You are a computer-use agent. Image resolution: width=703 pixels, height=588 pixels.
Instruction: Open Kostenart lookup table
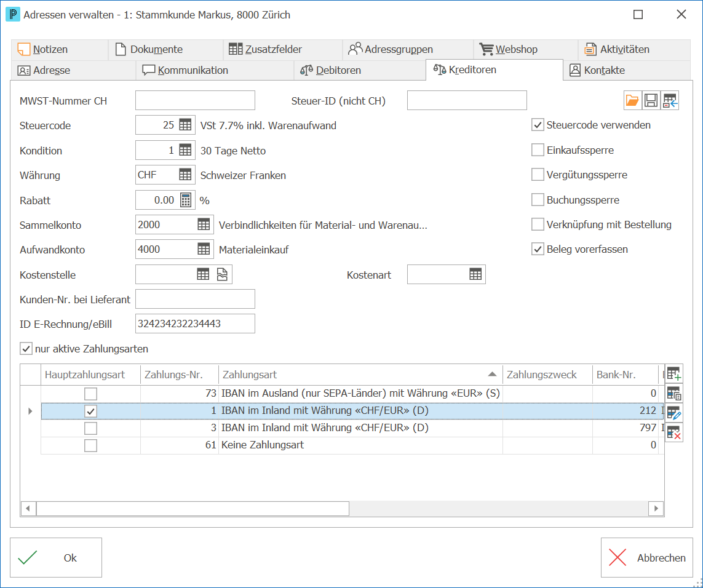coord(475,274)
